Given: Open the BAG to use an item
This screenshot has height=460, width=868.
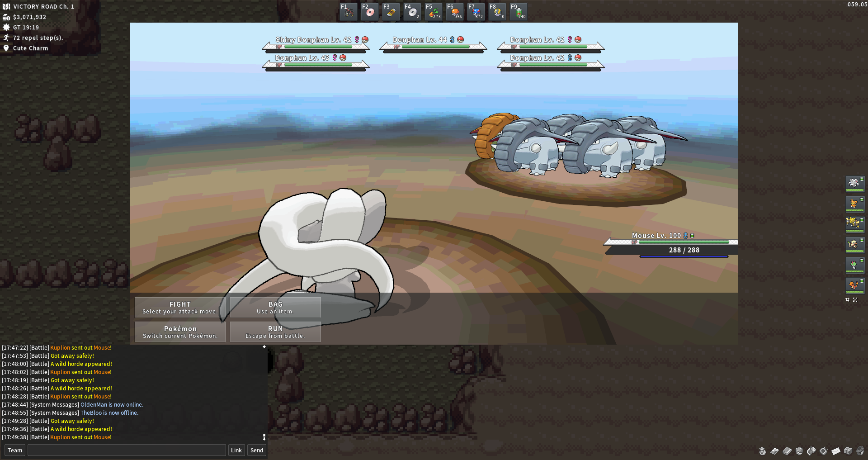Looking at the screenshot, I should pos(275,308).
